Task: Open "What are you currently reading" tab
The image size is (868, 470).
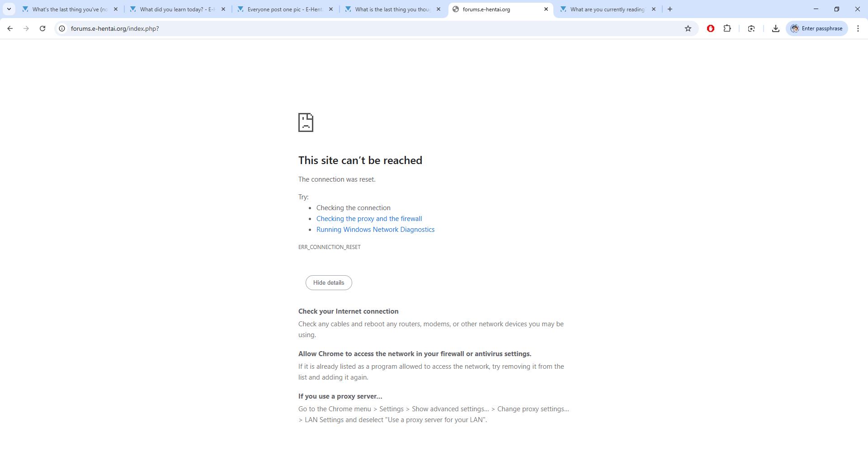Action: [x=606, y=9]
